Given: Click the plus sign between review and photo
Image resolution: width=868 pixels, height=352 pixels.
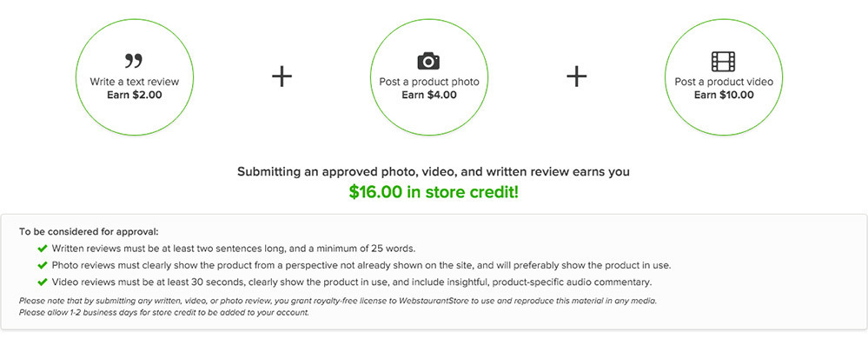Looking at the screenshot, I should [x=282, y=76].
